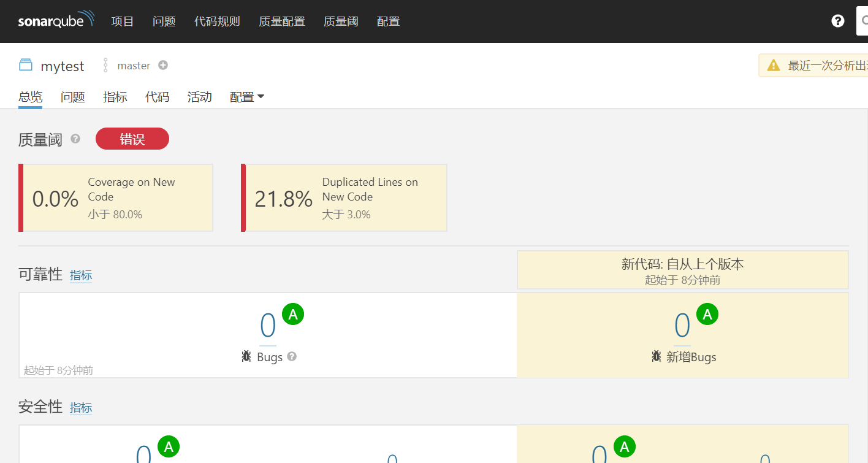This screenshot has width=868, height=463.
Task: Click the search box in top bar
Action: 862,21
